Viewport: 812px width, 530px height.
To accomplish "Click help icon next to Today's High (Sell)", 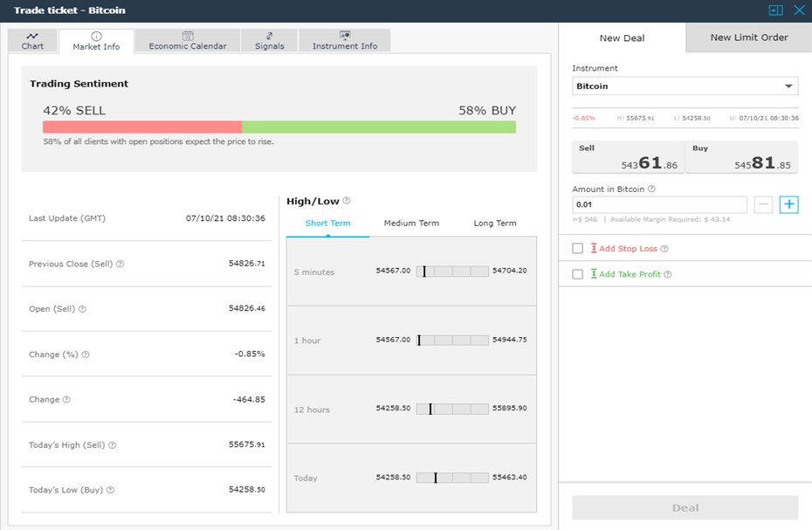I will coord(113,445).
